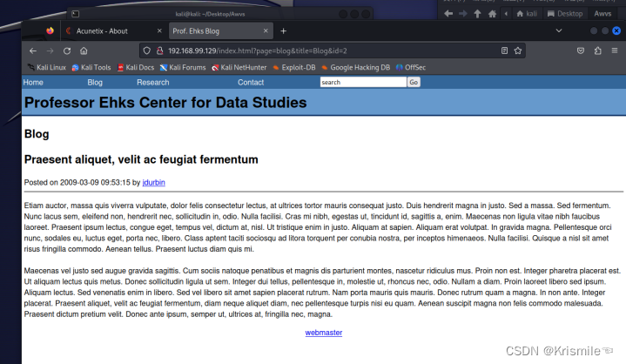Open the Extensions puzzle icon
The image size is (626, 364).
597,51
